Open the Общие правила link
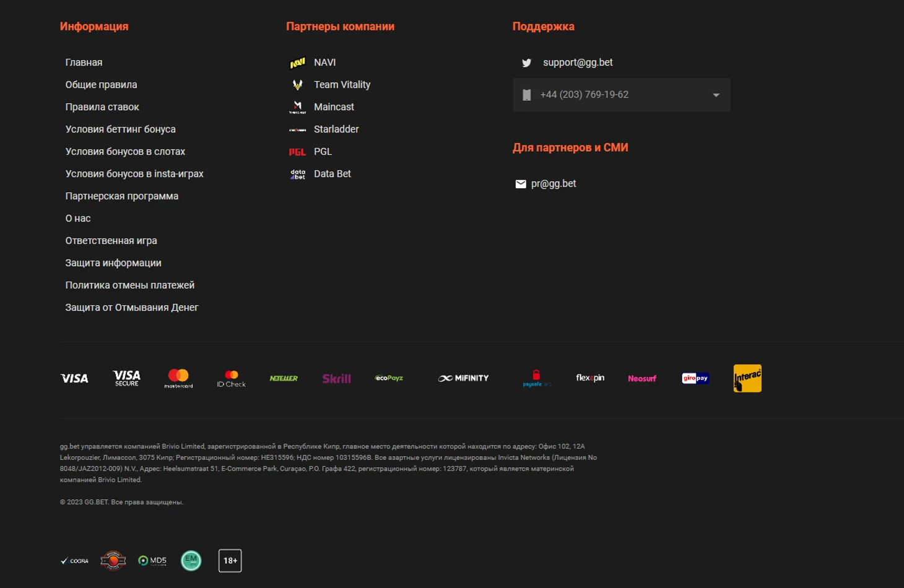904x588 pixels. pyautogui.click(x=102, y=85)
